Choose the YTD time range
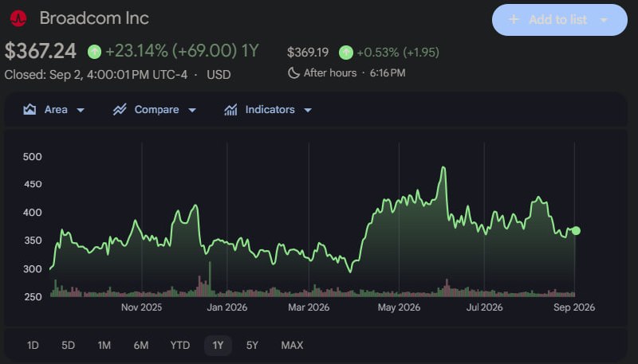 coord(180,346)
